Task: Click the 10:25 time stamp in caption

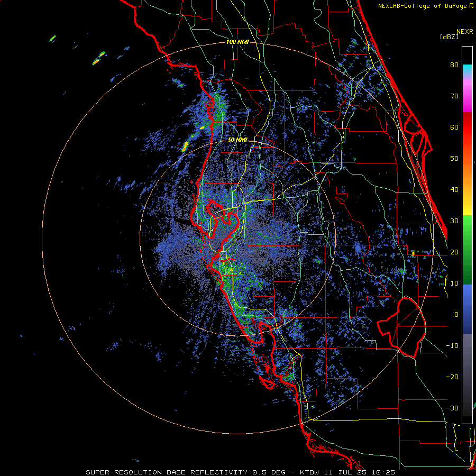Action: 385,472
